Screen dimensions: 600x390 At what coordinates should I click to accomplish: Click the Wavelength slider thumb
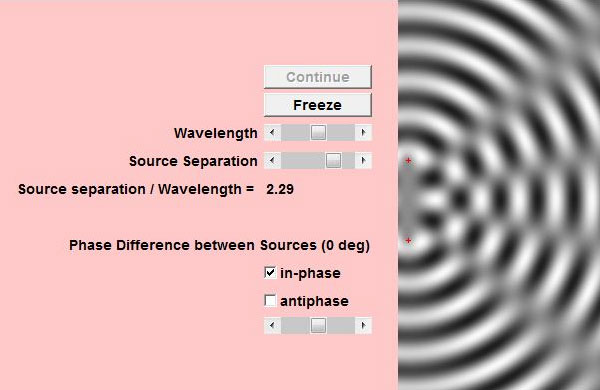point(318,133)
